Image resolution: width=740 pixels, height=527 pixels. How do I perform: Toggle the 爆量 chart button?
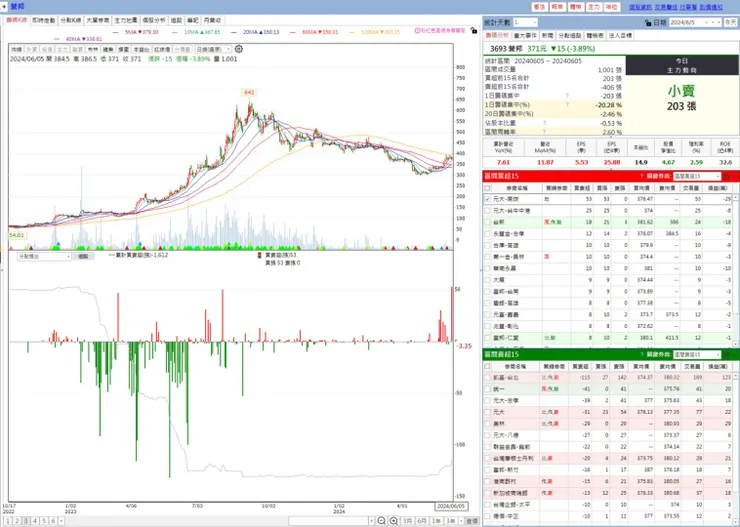tap(123, 49)
